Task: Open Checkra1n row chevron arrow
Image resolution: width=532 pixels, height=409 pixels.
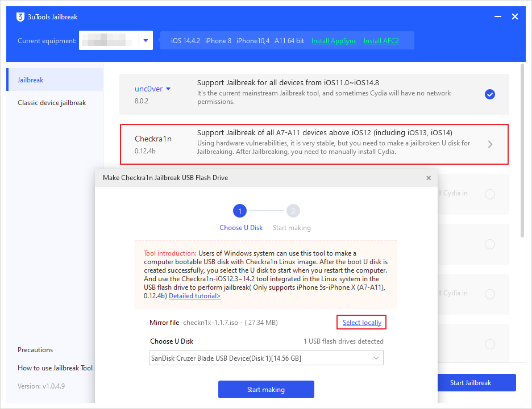Action: (490, 144)
